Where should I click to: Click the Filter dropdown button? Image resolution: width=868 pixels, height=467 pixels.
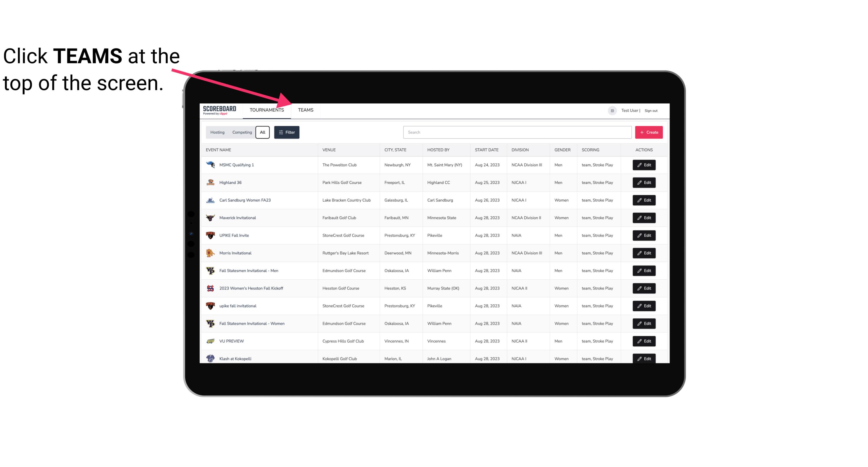click(x=286, y=132)
